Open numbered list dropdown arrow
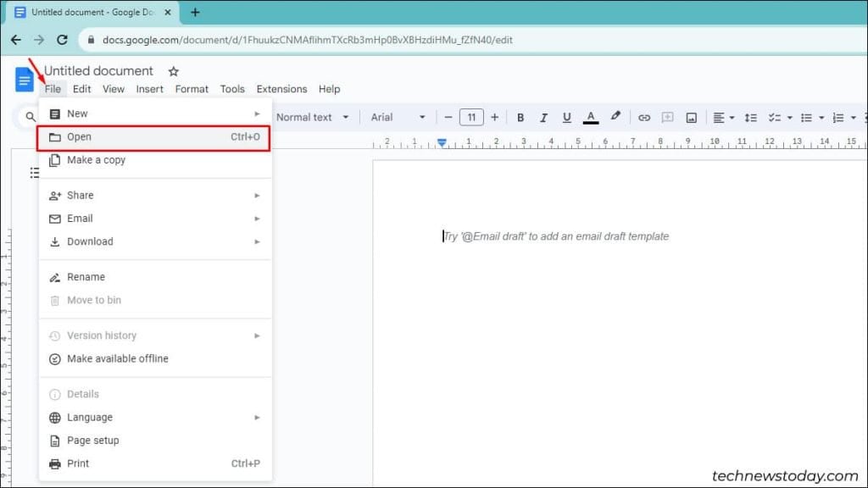Viewport: 868px width, 488px height. pyautogui.click(x=853, y=118)
